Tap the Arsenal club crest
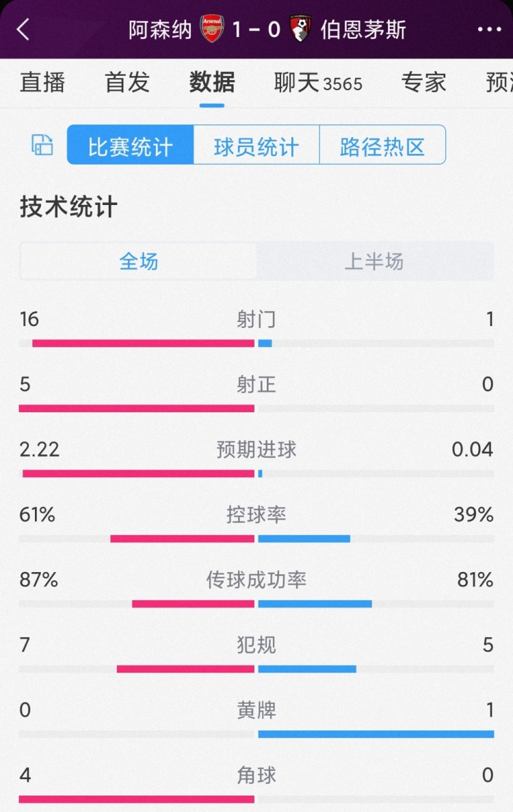This screenshot has height=812, width=513. pyautogui.click(x=212, y=29)
